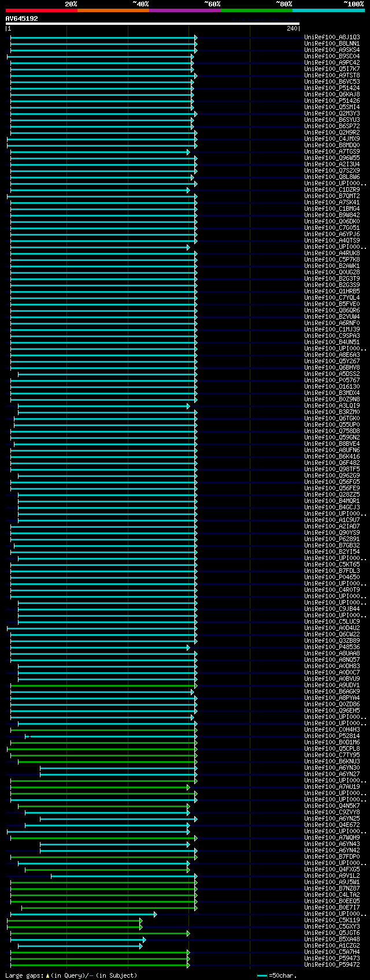Open hit UniRef100_A6YN30
Screen dimensions: 370x980
tap(332, 768)
